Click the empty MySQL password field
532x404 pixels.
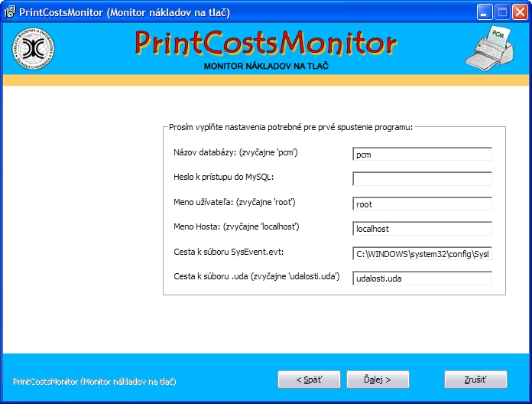coord(422,179)
